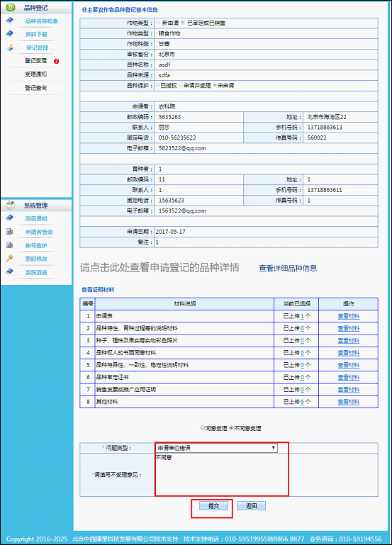
Task: Click the icon beside 品种名称检索
Action: click(10, 21)
